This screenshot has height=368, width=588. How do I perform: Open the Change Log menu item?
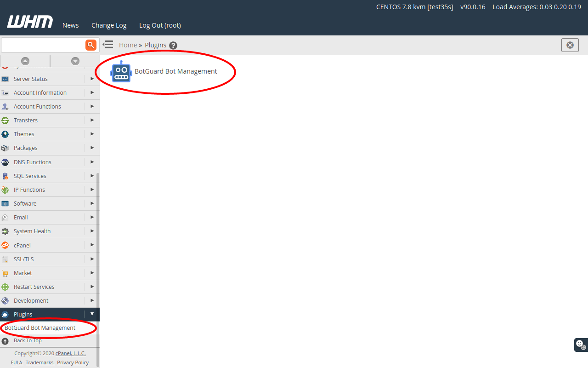pos(109,25)
